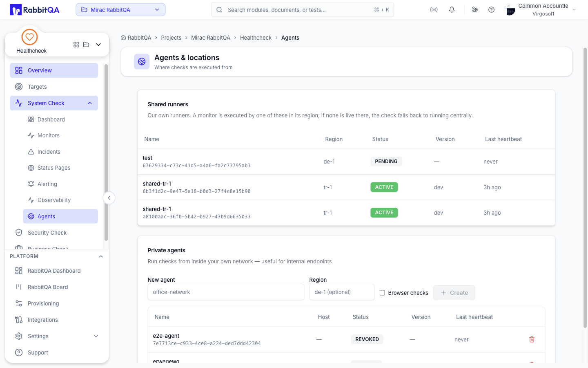Click runner ID 6b3f1d2c-9e47-5a18-b0d3-27f4c8e15b90
Screen dimensions: 588x368
coord(197,191)
